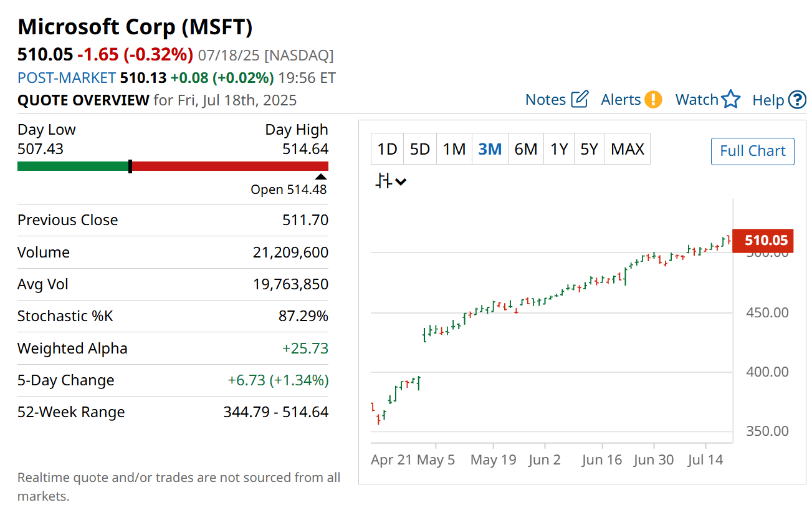Click the Day Low value 507.43
Screen dimensions: 812x510
click(x=41, y=149)
